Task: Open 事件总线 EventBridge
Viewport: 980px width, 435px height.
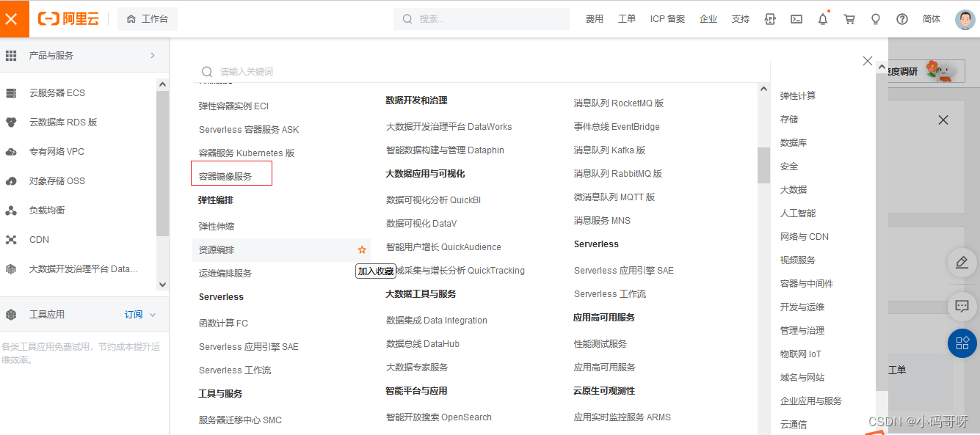Action: point(617,127)
